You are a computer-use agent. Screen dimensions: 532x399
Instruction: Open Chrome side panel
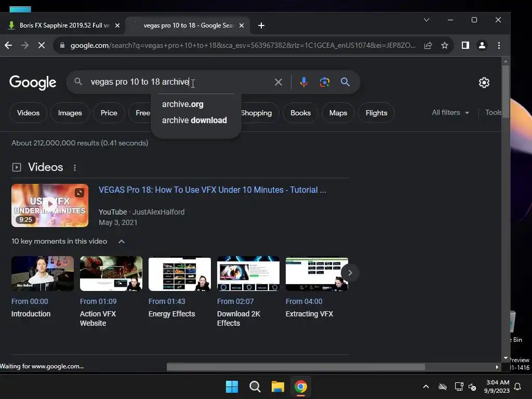(x=465, y=45)
